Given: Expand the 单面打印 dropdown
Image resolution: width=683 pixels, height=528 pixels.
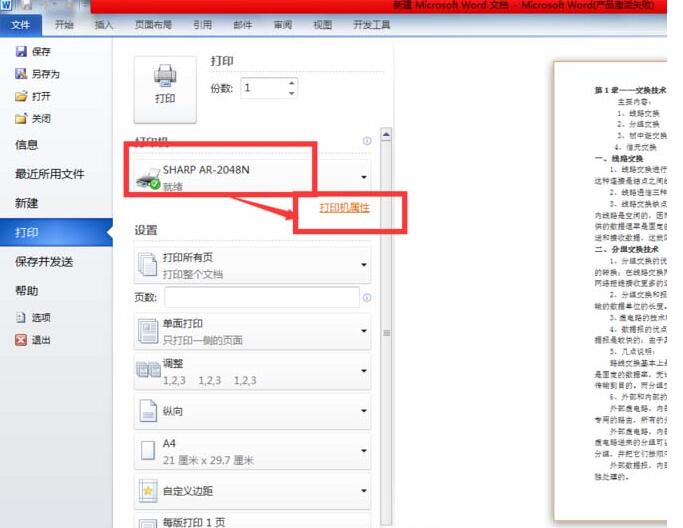Looking at the screenshot, I should click(x=364, y=331).
